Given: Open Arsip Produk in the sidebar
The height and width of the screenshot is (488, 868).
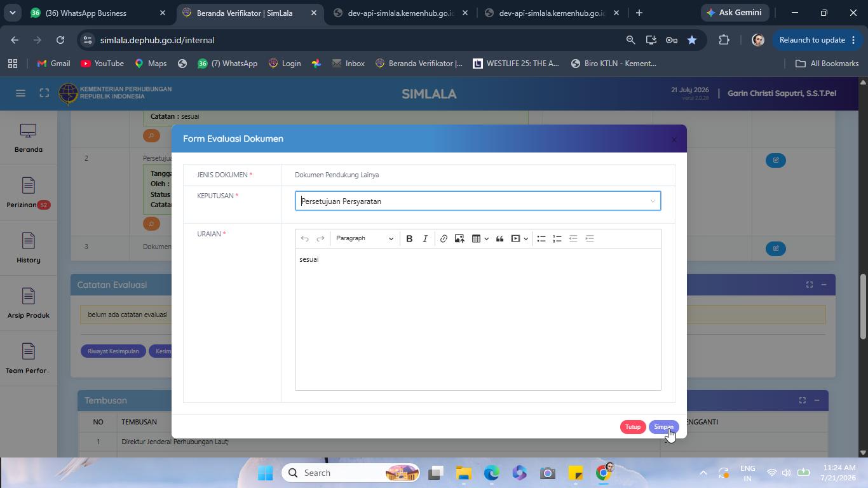Looking at the screenshot, I should point(28,304).
